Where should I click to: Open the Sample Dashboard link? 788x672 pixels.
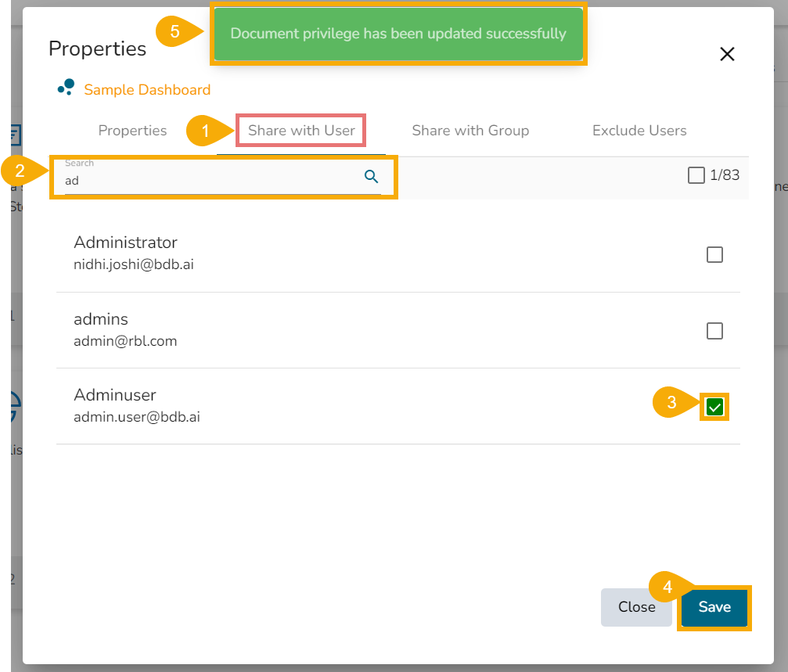[147, 90]
